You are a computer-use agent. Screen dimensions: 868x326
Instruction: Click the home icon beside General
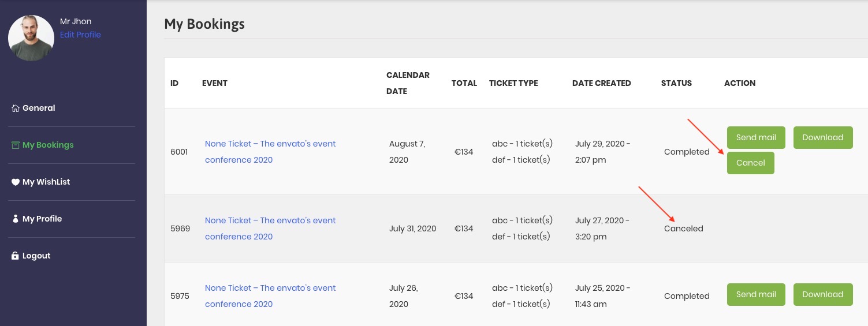[x=16, y=108]
